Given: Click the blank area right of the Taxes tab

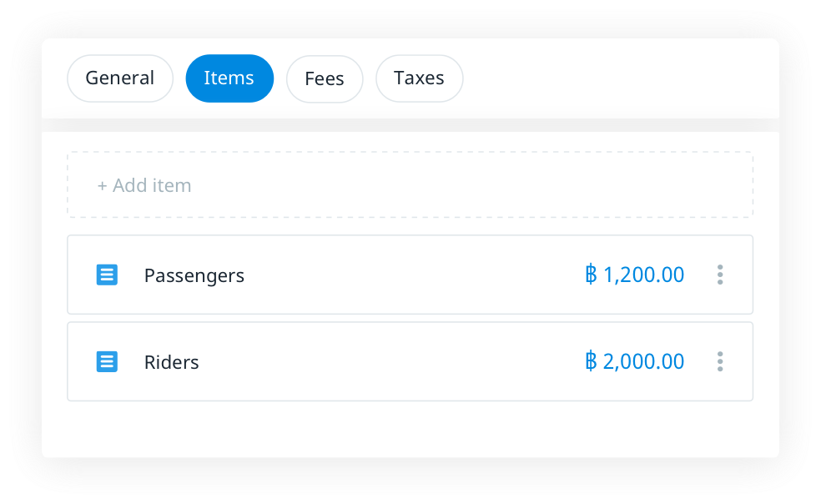Looking at the screenshot, I should [x=617, y=78].
